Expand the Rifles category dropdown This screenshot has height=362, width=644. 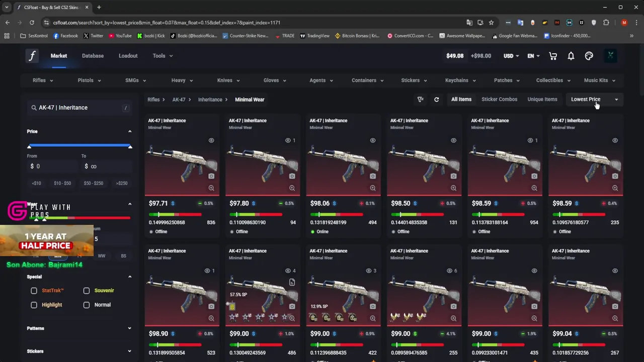click(x=43, y=80)
